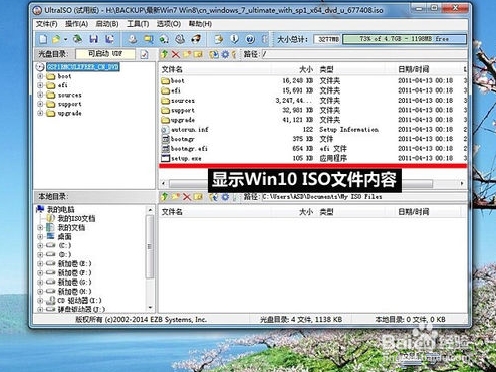Sort image files by 大小 column header
The height and width of the screenshot is (372, 496).
(x=294, y=69)
